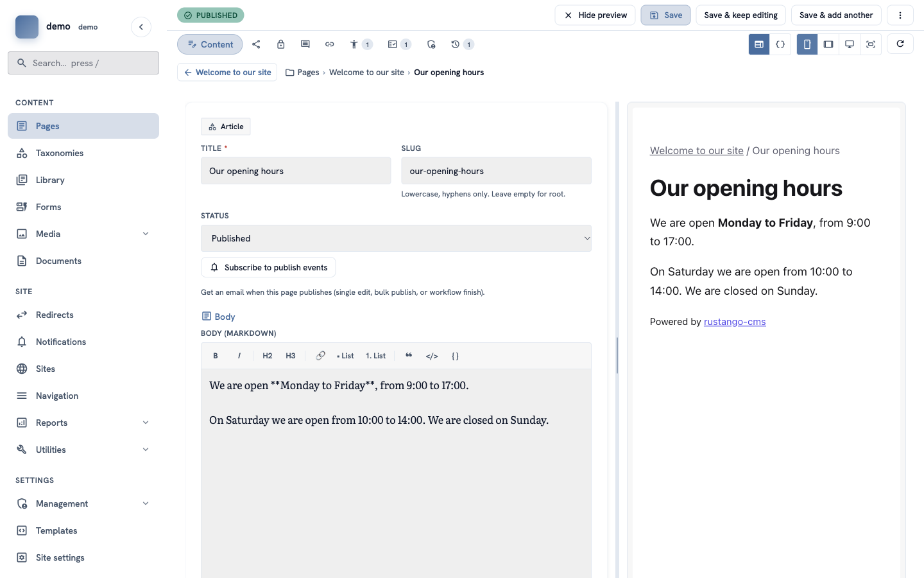The height and width of the screenshot is (578, 924).
Task: Open the shield policy tab icon
Action: coord(431,44)
